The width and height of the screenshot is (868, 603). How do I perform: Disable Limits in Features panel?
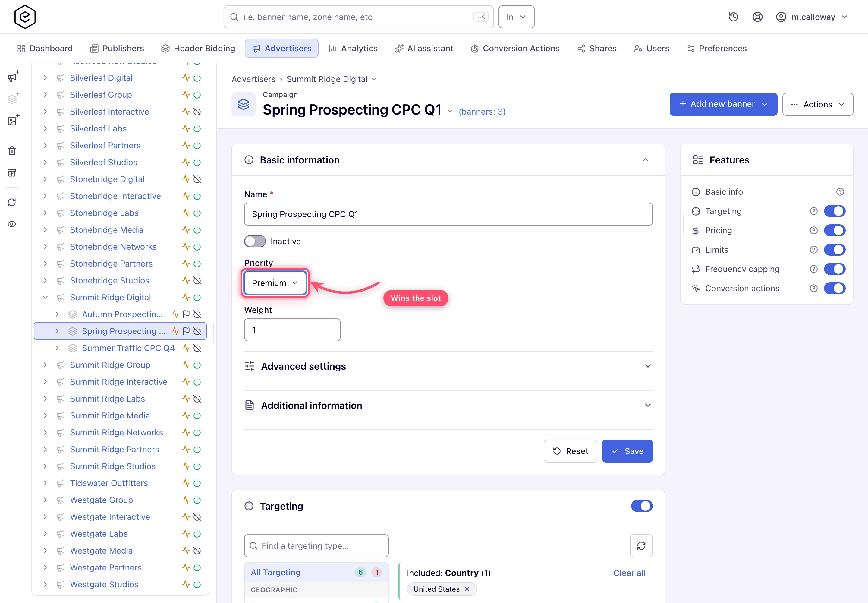[835, 250]
